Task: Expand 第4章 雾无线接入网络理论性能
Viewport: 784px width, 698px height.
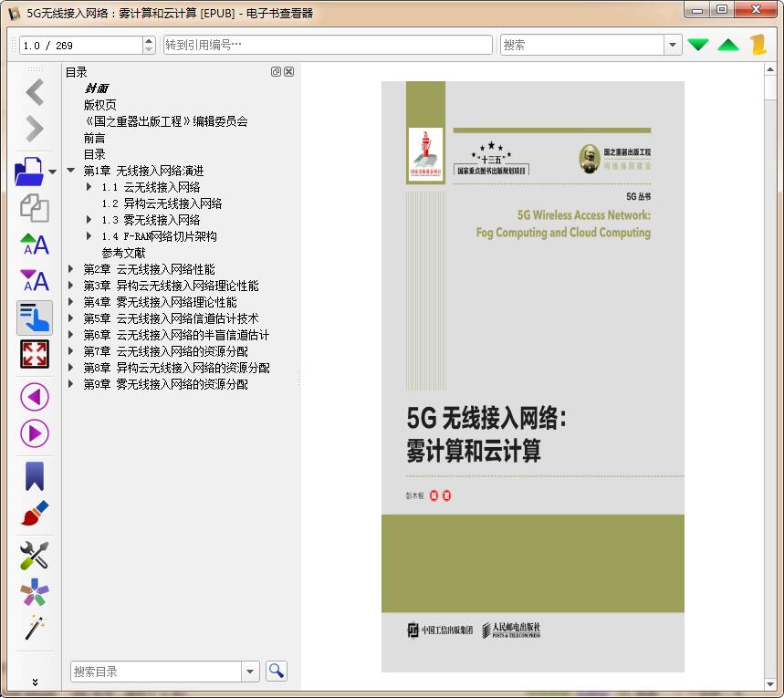Action: click(x=71, y=302)
